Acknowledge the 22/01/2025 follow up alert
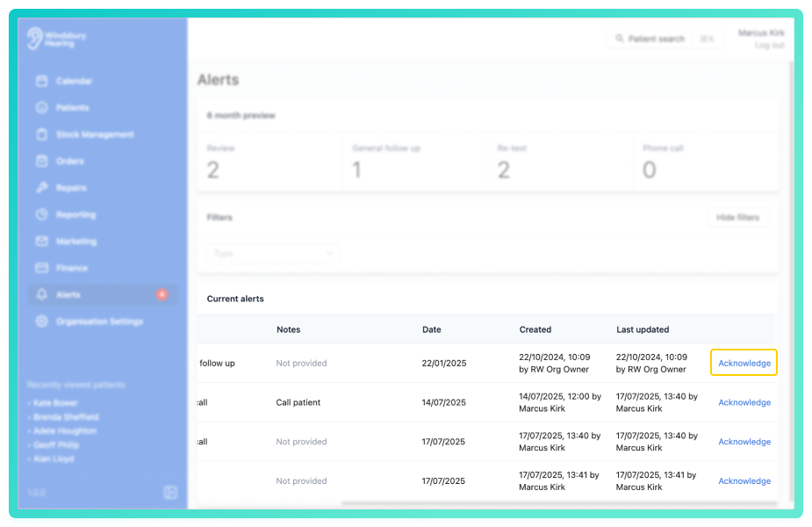 pos(744,363)
